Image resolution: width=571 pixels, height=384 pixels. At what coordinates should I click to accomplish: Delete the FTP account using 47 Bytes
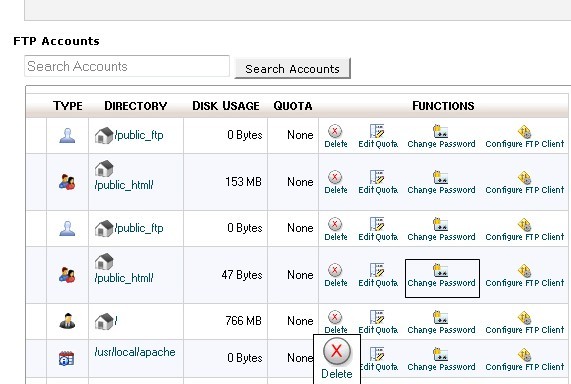pos(335,275)
